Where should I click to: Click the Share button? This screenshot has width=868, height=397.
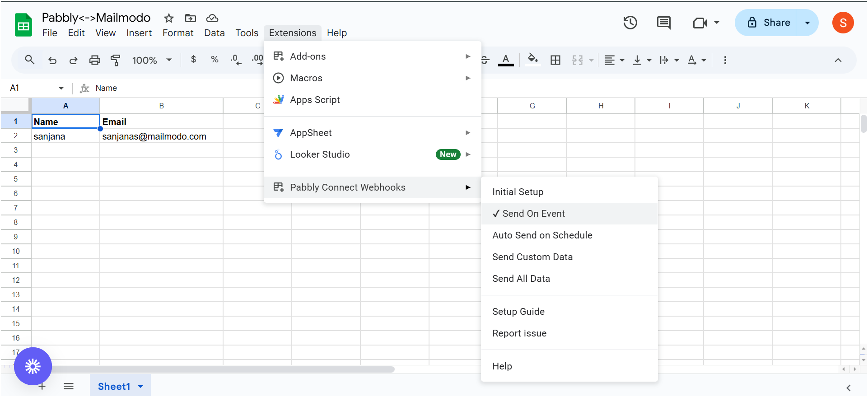click(765, 23)
